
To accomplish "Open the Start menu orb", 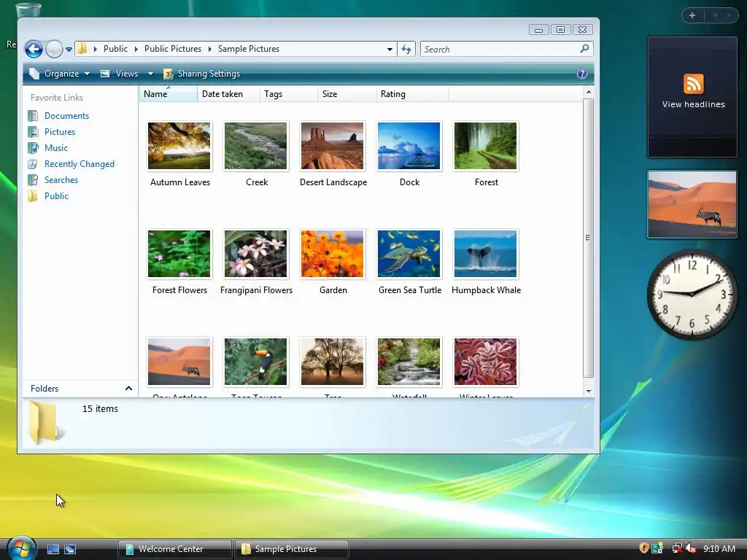I will point(21,548).
